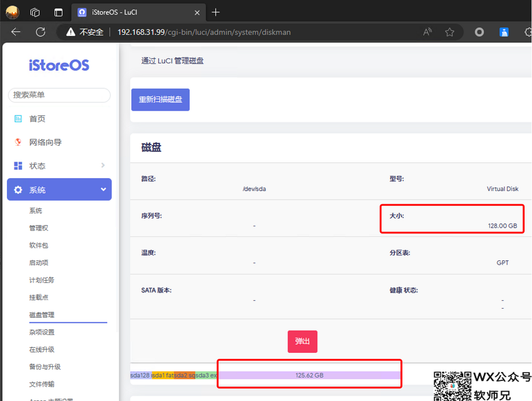Image resolution: width=532 pixels, height=401 pixels.
Task: Open the 挂载点 submenu entry
Action: point(39,297)
